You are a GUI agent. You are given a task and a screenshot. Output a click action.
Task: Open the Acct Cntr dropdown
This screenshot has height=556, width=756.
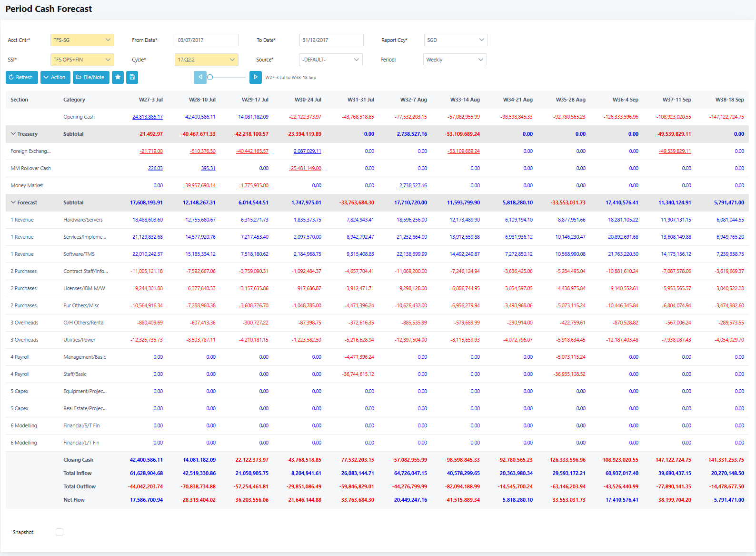coord(82,40)
